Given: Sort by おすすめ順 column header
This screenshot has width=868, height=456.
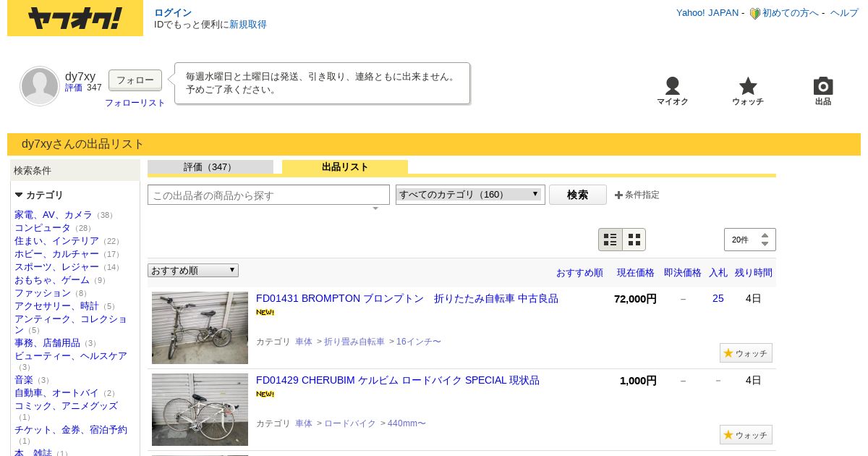Looking at the screenshot, I should coord(579,273).
